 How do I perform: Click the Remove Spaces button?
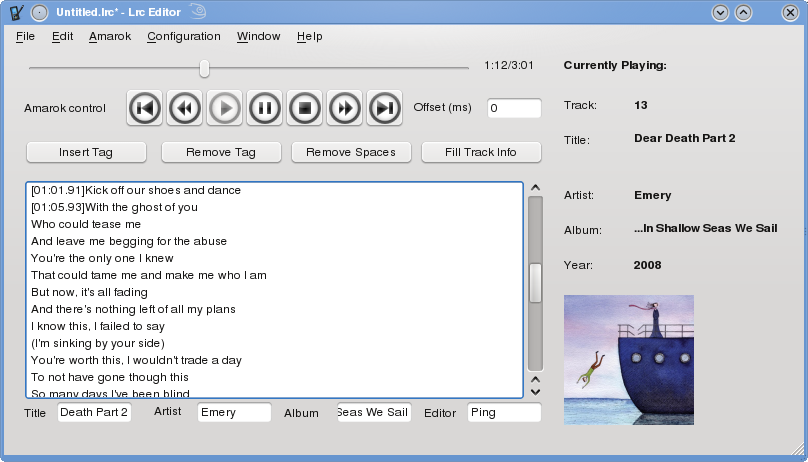tap(351, 152)
